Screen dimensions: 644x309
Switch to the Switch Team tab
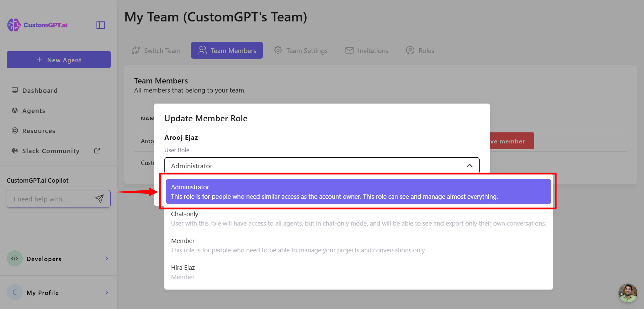tap(156, 50)
